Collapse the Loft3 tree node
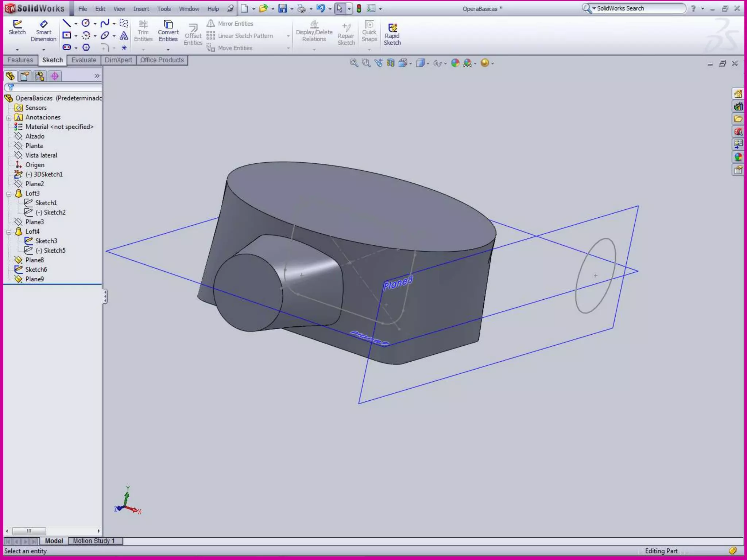The image size is (747, 560). click(9, 194)
